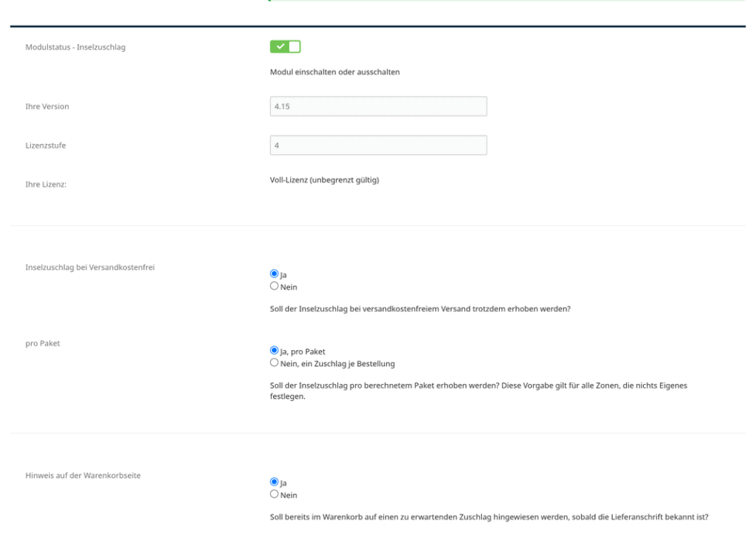The image size is (756, 542).
Task: Select Ja for Hinweis auf der Warenkorbseite
Action: coord(274,482)
